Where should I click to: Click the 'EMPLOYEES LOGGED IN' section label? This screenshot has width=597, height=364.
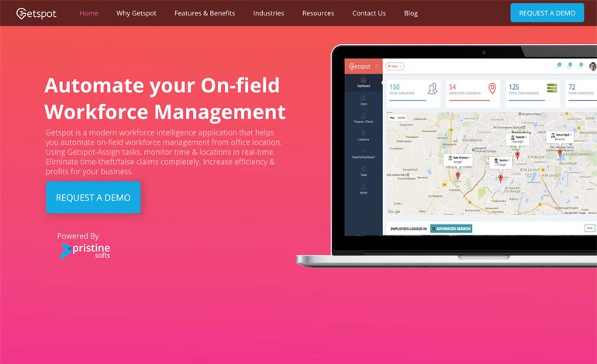tap(409, 228)
